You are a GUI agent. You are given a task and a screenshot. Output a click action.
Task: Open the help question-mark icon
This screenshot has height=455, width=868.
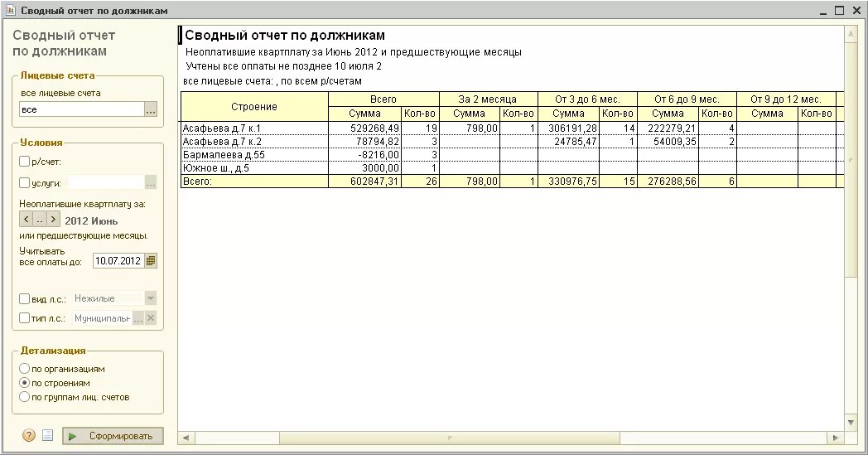[29, 435]
